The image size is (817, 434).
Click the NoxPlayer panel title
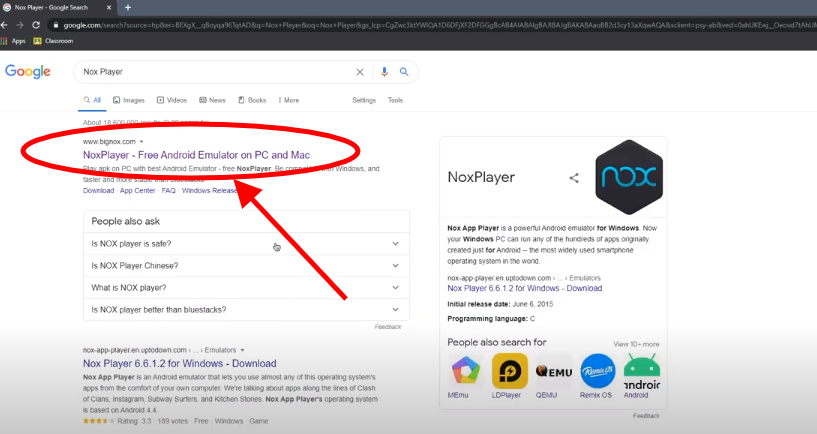[x=481, y=177]
